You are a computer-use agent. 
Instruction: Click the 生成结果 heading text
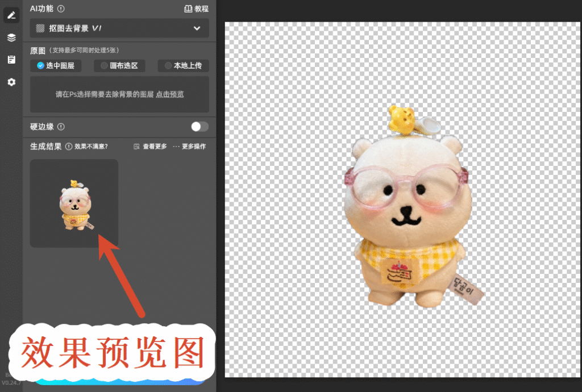click(x=45, y=147)
